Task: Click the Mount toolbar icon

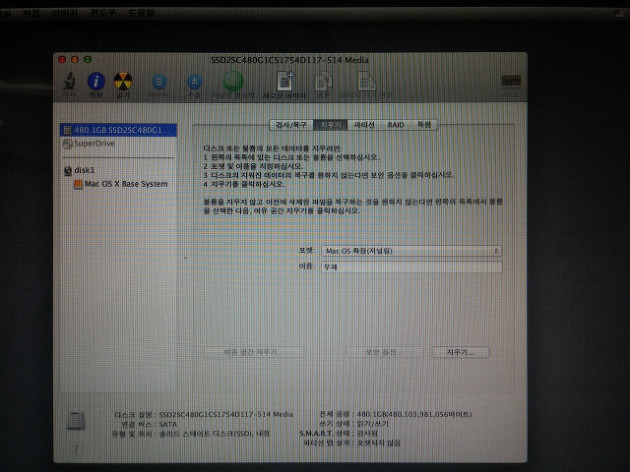Action: coord(159,82)
